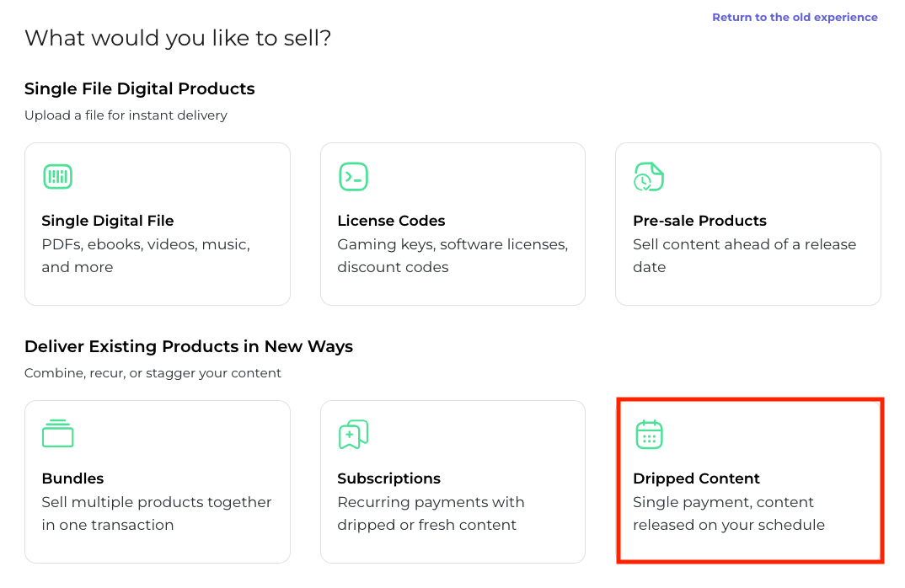The image size is (905, 588).
Task: Click the Pre-sale Products clock-file icon
Action: (x=648, y=177)
